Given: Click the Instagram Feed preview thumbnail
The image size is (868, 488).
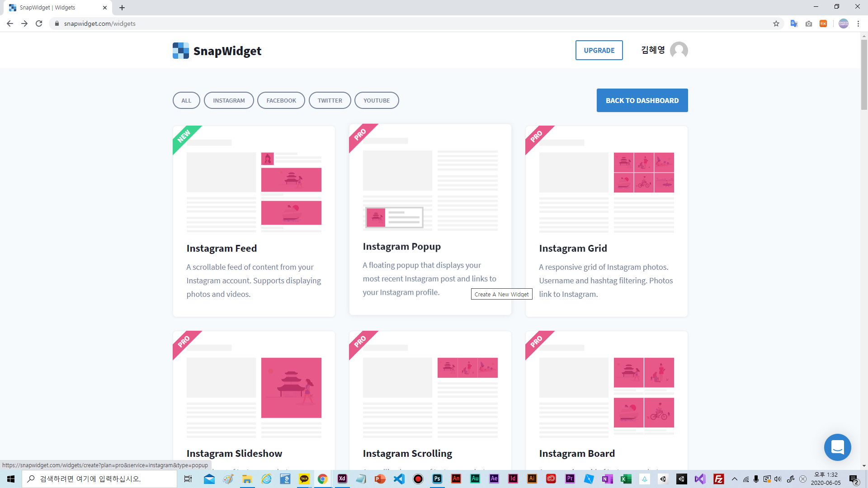Looking at the screenshot, I should pyautogui.click(x=254, y=186).
